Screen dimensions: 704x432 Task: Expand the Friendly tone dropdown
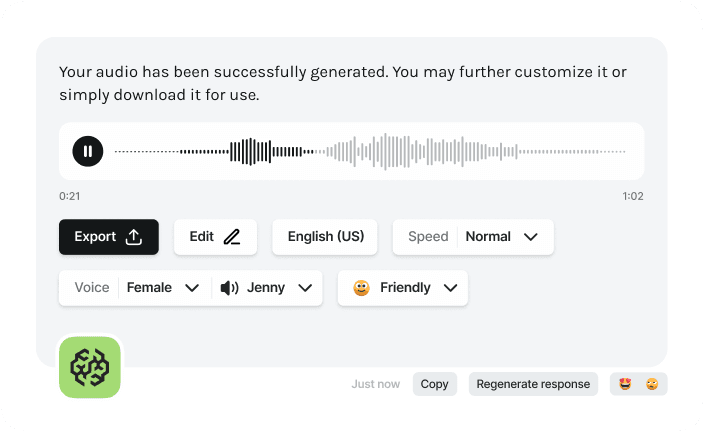(450, 288)
